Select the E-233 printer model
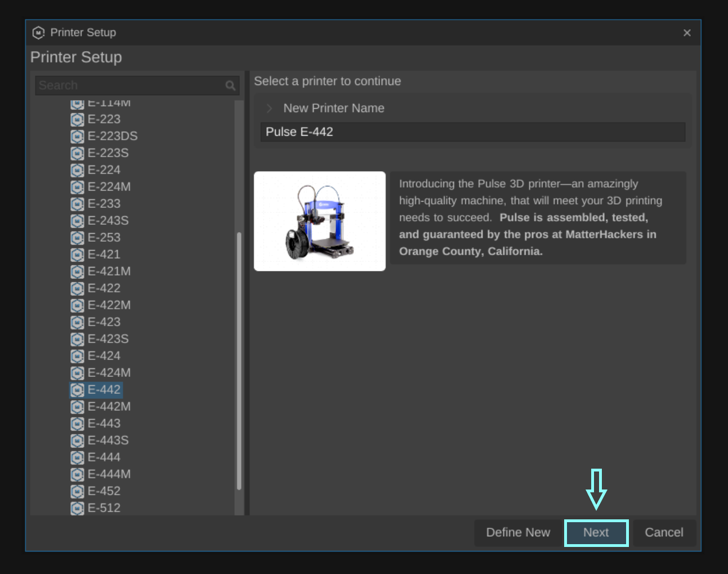This screenshot has width=728, height=574. click(104, 204)
